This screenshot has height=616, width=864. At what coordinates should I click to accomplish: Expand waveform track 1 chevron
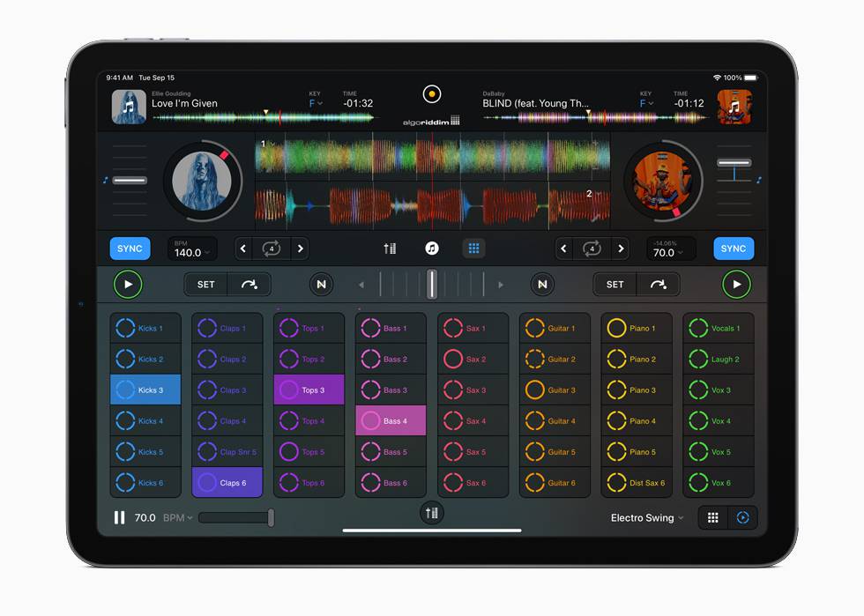tap(272, 145)
